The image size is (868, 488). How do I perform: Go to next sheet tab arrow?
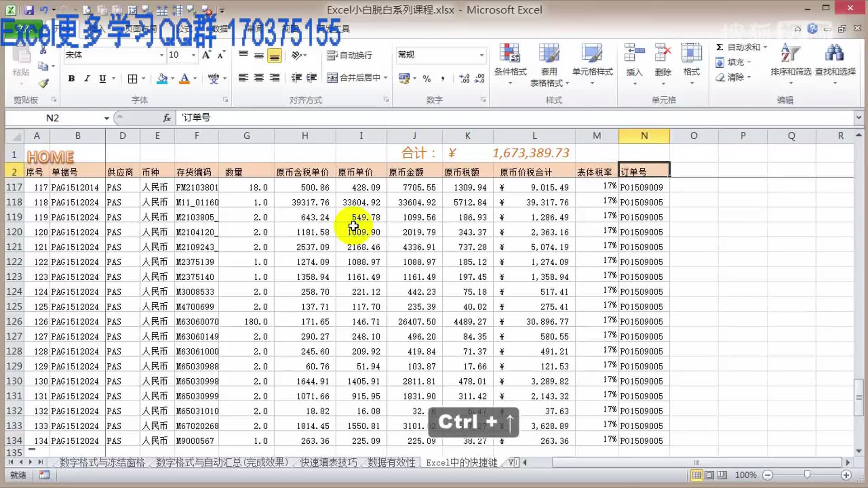coord(30,462)
